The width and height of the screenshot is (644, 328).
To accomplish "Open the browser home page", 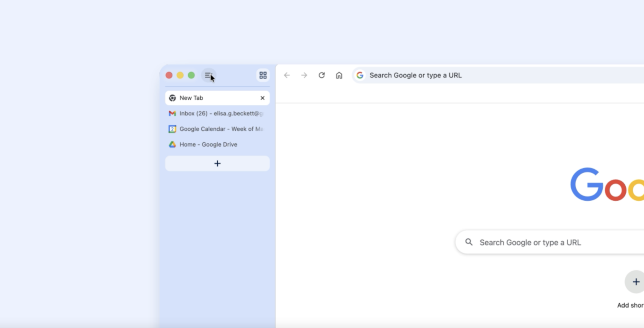I will (x=339, y=75).
